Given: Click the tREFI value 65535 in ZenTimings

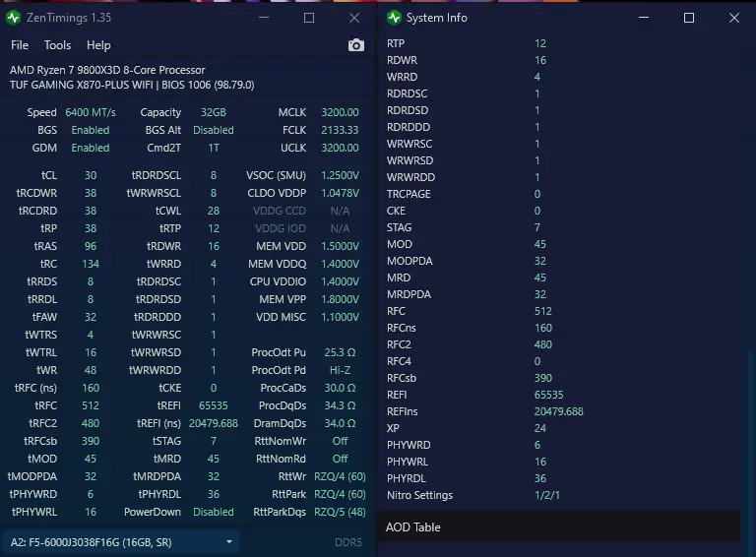Looking at the screenshot, I should [213, 405].
